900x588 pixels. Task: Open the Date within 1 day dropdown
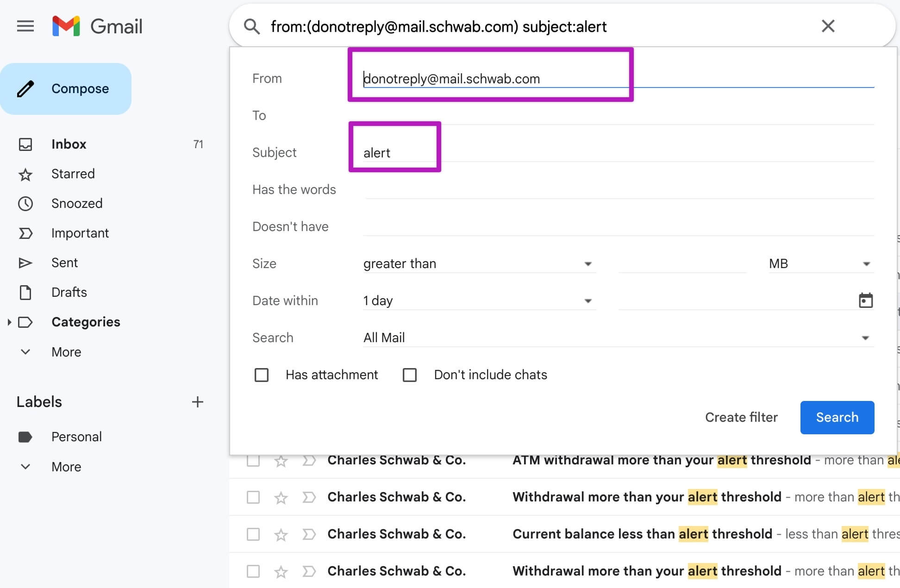coord(480,300)
